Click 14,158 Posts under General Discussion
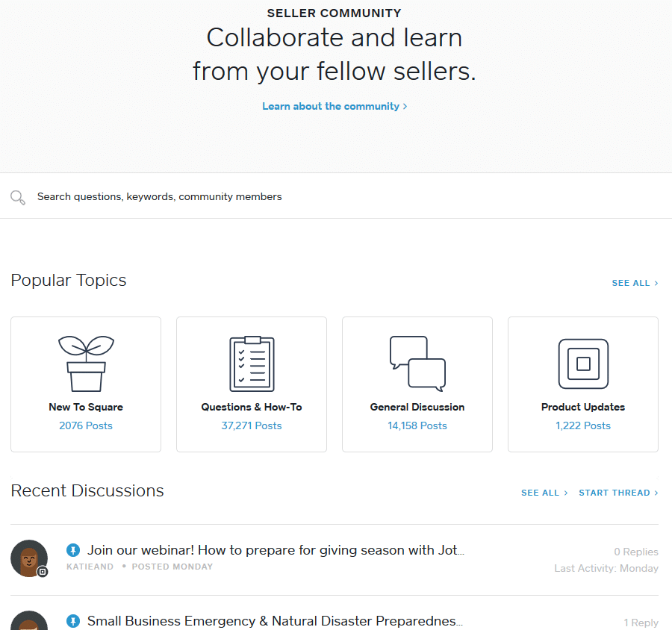 coord(417,424)
